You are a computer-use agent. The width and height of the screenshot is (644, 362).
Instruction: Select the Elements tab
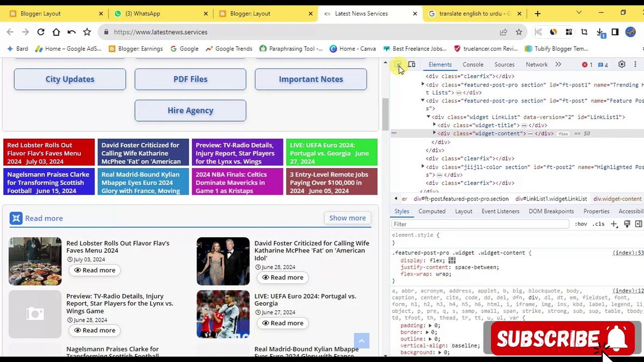pyautogui.click(x=440, y=65)
